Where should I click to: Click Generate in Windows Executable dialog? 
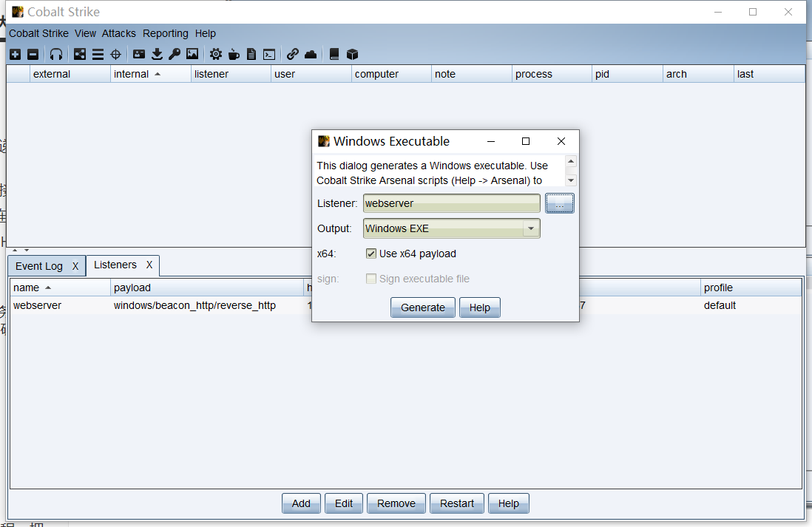(422, 307)
